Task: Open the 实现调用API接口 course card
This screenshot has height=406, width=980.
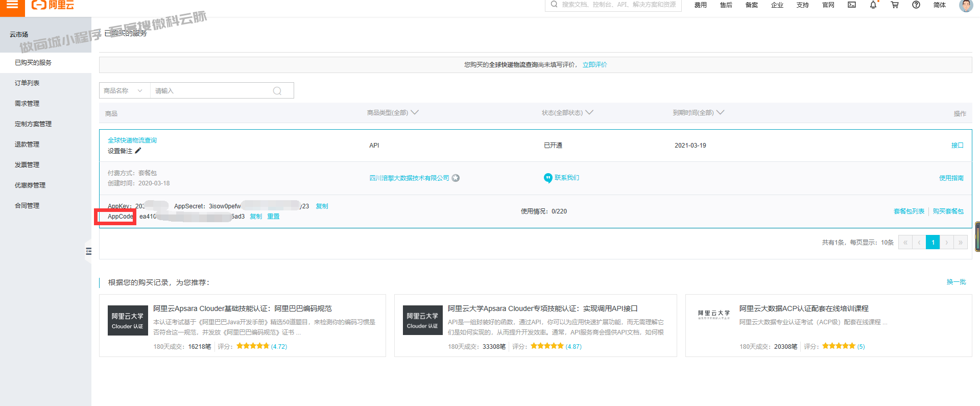Action: [535, 326]
